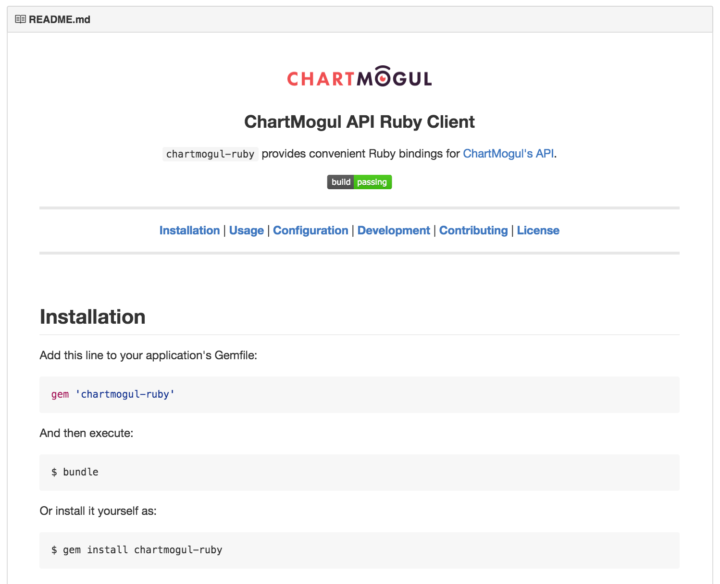Jump to the Usage link
This screenshot has width=720, height=584.
(x=247, y=230)
